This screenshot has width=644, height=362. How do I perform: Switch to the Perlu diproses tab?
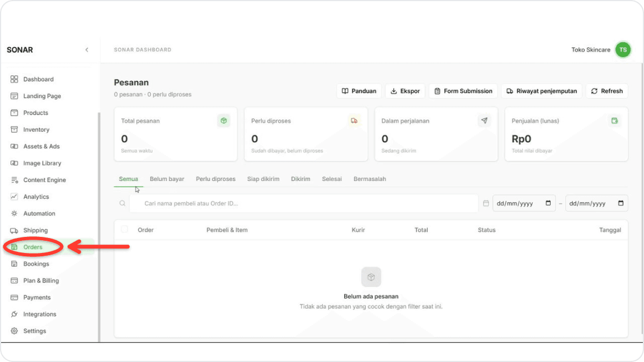[x=216, y=179]
